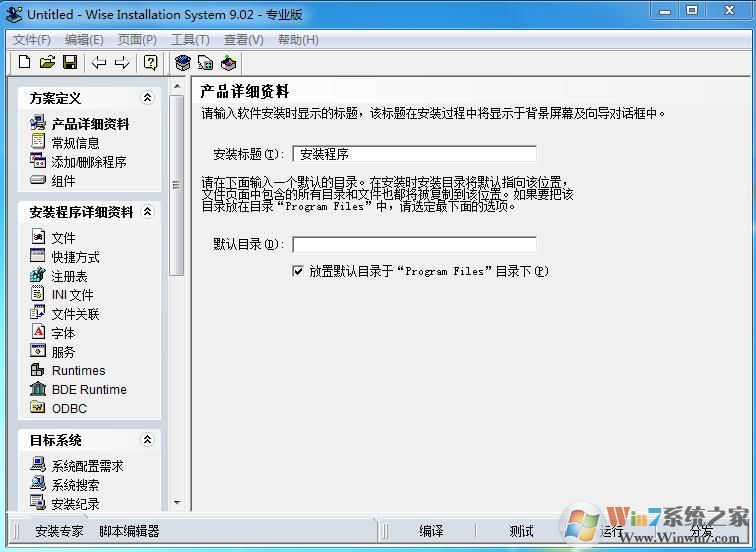Select 组件 label in sidebar
This screenshot has height=552, width=756.
[x=63, y=181]
